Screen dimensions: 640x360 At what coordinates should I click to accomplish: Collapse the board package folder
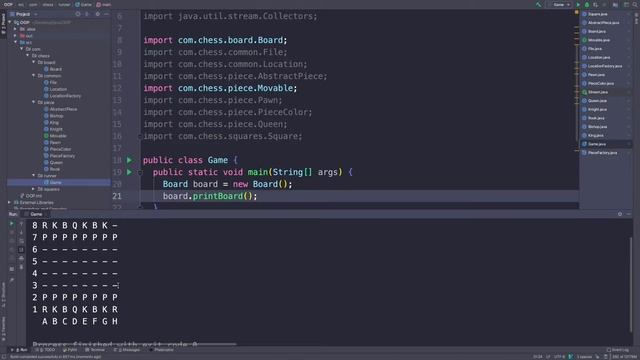click(x=34, y=62)
